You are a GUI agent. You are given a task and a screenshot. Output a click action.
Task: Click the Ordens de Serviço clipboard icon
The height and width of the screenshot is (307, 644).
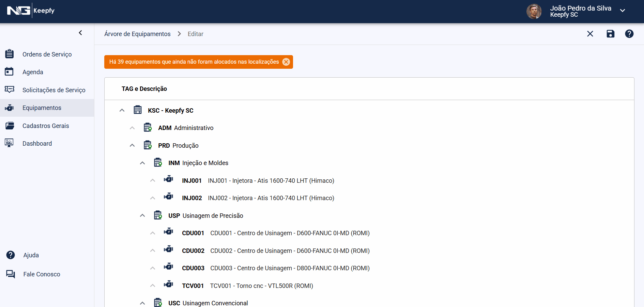[x=10, y=54]
